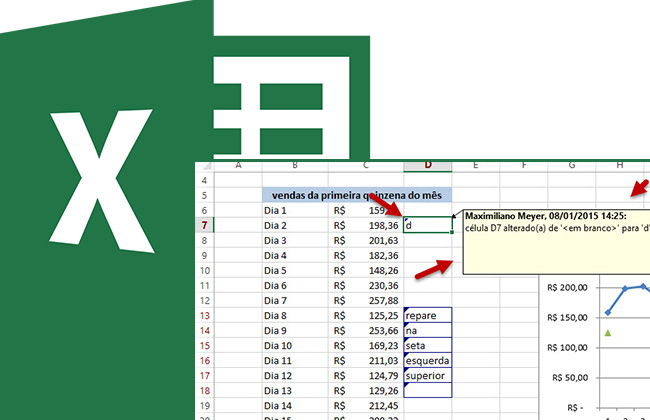The image size is (650, 420).
Task: Select value cell 148,26
Action: click(x=366, y=270)
